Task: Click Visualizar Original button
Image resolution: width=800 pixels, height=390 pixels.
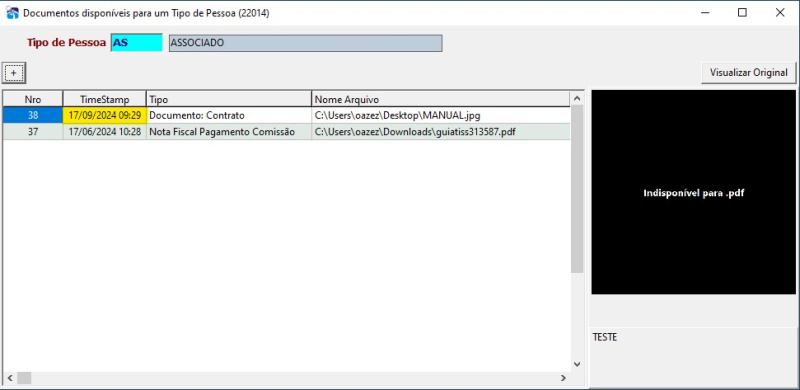Action: click(748, 72)
